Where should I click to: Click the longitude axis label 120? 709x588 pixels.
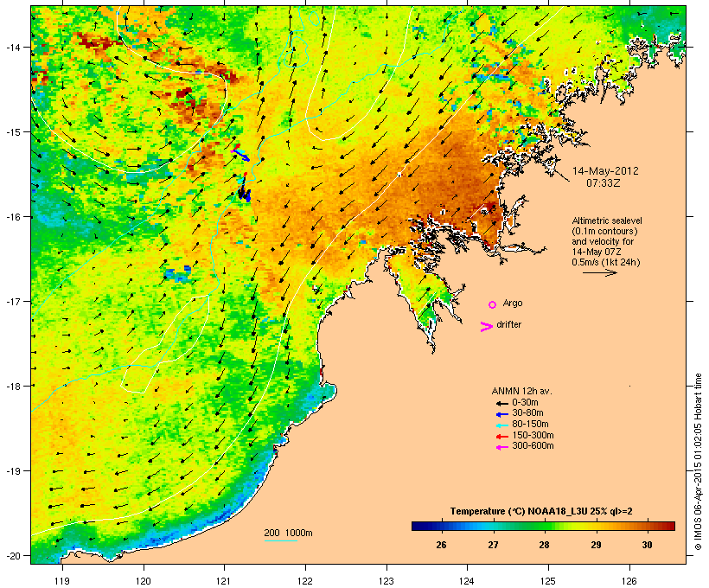click(144, 581)
